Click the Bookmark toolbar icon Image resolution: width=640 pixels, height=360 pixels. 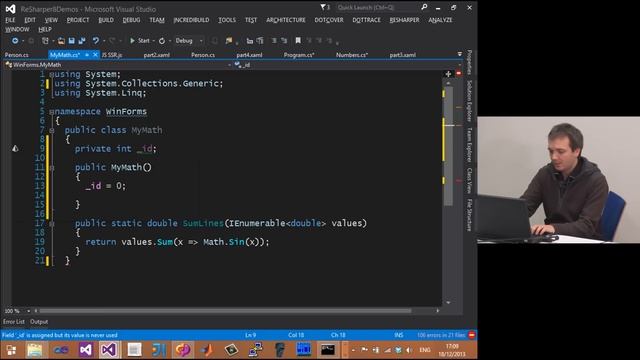tap(298, 40)
